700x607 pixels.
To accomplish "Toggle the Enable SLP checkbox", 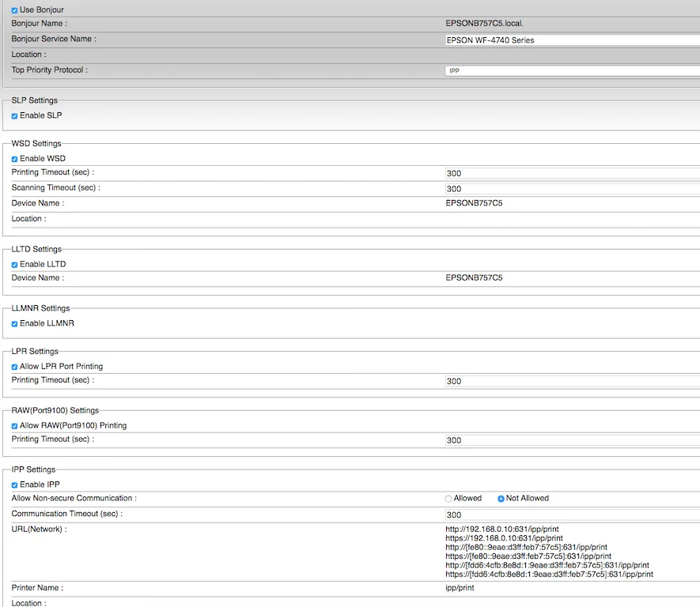I will pyautogui.click(x=15, y=116).
